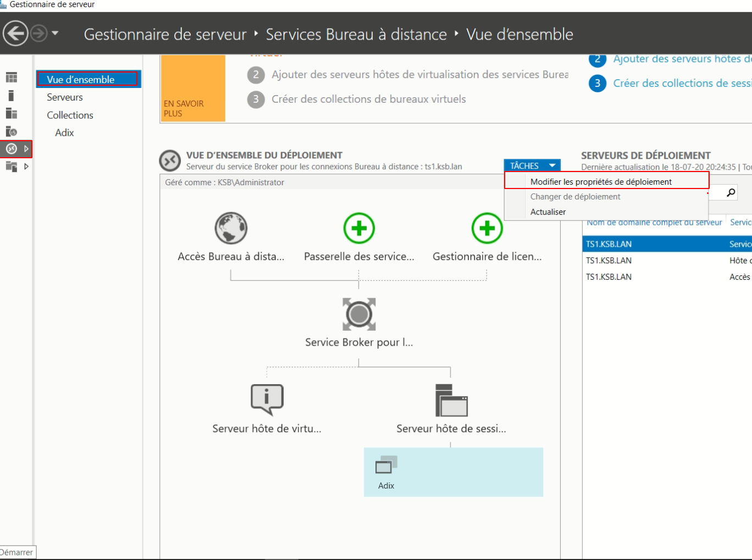Click the Back navigation arrow
The width and height of the screenshot is (752, 560).
(15, 34)
